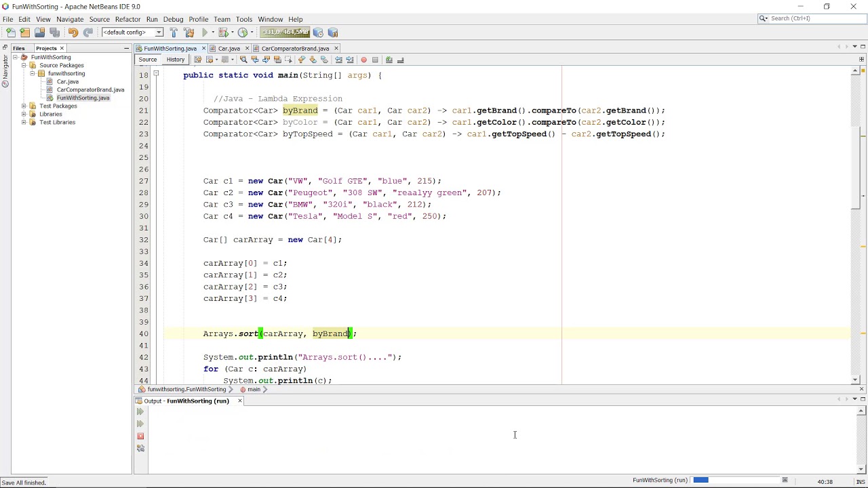Close the Projects panel tab
The image size is (868, 488).
click(62, 48)
